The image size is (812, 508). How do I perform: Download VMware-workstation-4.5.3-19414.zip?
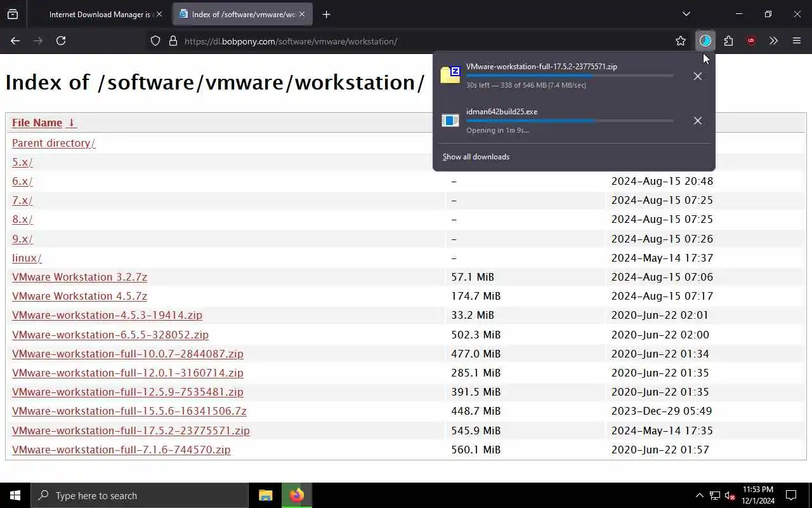click(x=107, y=315)
